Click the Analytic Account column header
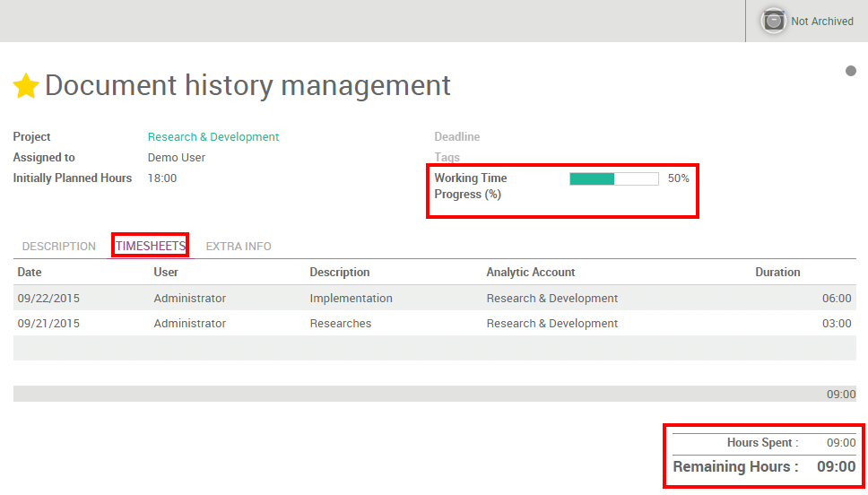This screenshot has width=868, height=495. coord(531,272)
